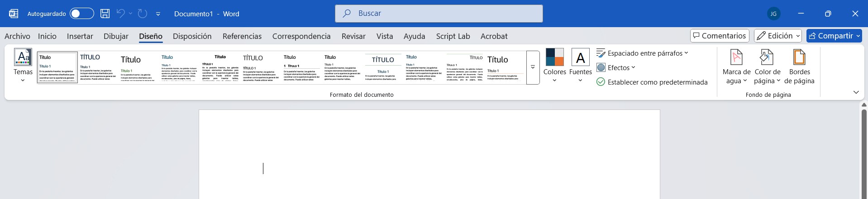Click the Comentarios button

click(720, 36)
